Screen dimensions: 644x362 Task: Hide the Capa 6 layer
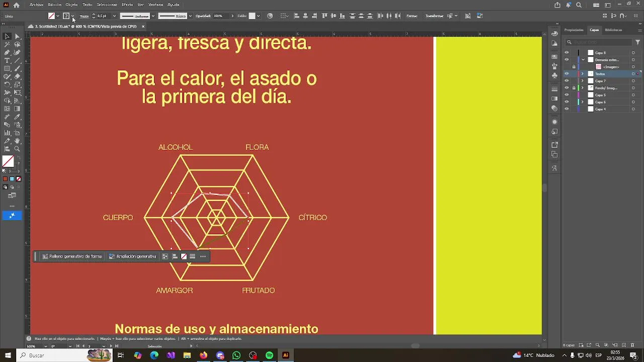pos(567,102)
